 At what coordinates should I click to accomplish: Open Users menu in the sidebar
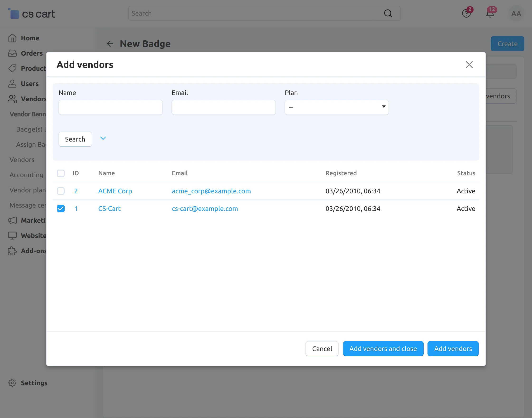pyautogui.click(x=30, y=84)
